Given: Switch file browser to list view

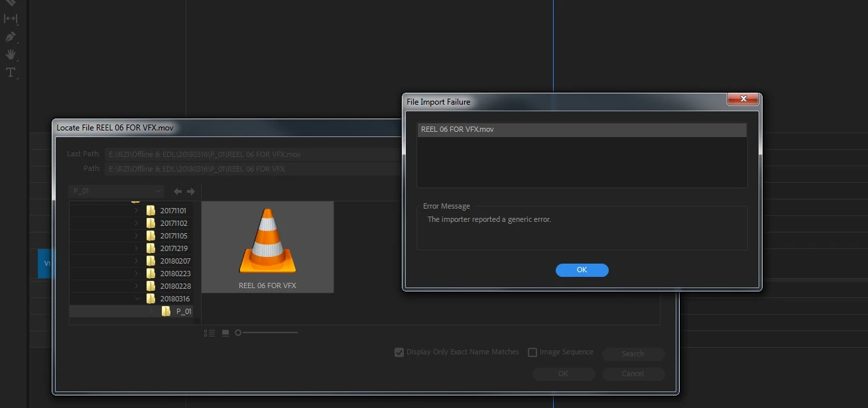Looking at the screenshot, I should coord(210,333).
